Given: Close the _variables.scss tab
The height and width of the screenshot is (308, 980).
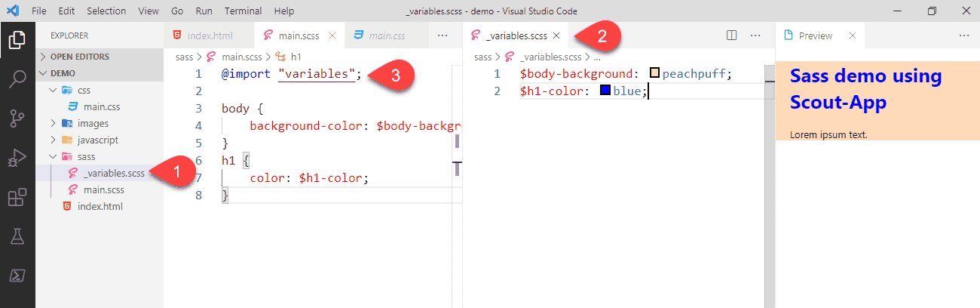Looking at the screenshot, I should (x=556, y=35).
